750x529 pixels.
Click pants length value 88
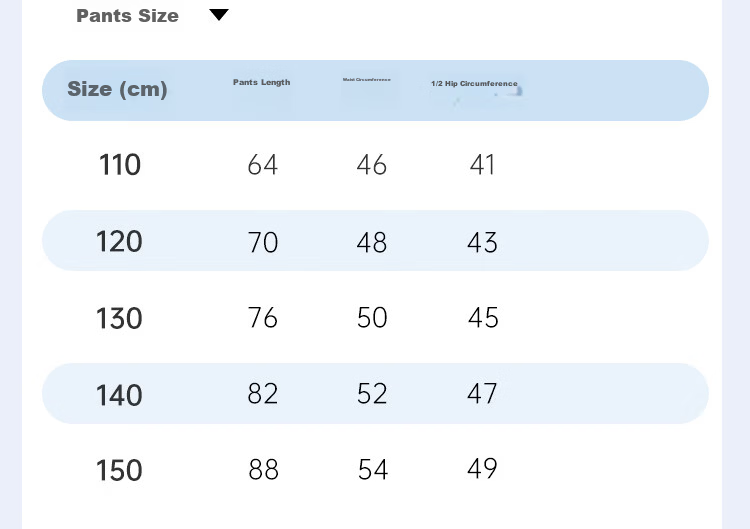[263, 469]
